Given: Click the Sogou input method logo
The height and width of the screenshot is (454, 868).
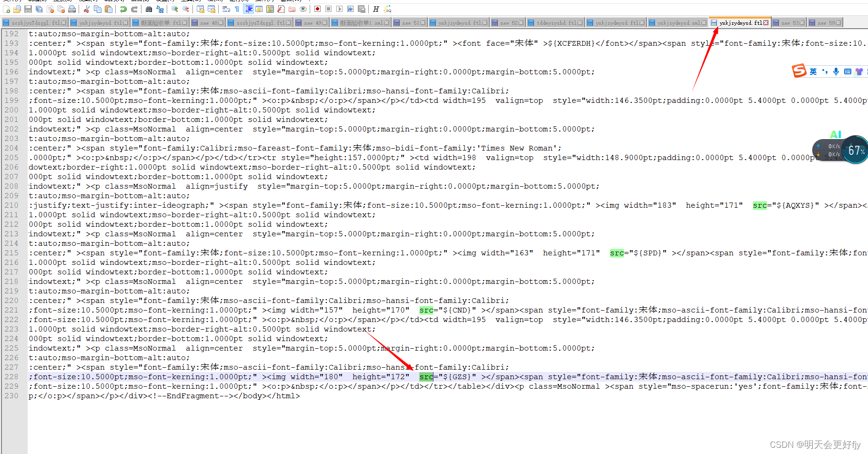Looking at the screenshot, I should [x=799, y=71].
